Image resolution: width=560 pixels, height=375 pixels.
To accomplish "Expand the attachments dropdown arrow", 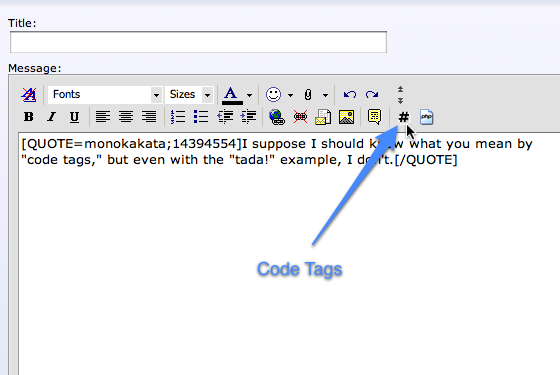I will pyautogui.click(x=325, y=95).
